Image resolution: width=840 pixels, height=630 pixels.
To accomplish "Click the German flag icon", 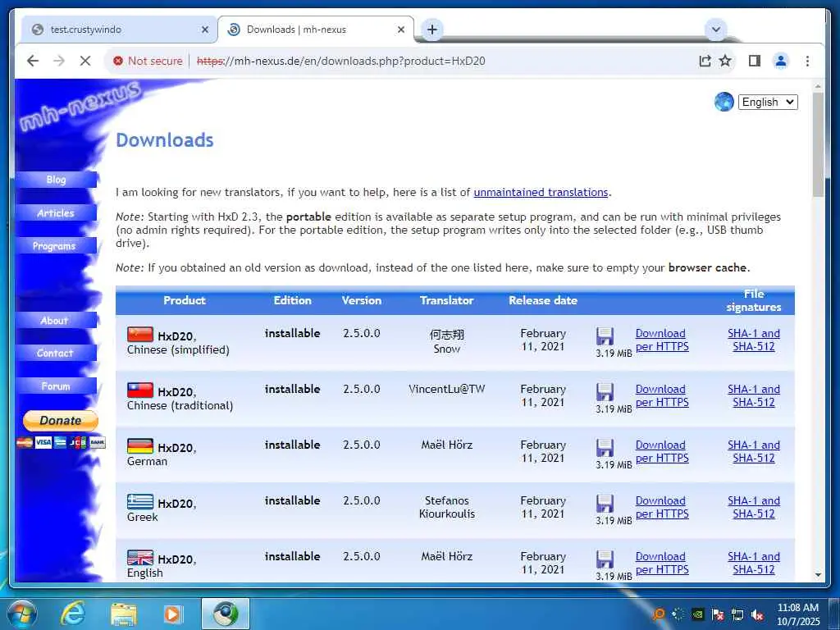I will [x=140, y=446].
